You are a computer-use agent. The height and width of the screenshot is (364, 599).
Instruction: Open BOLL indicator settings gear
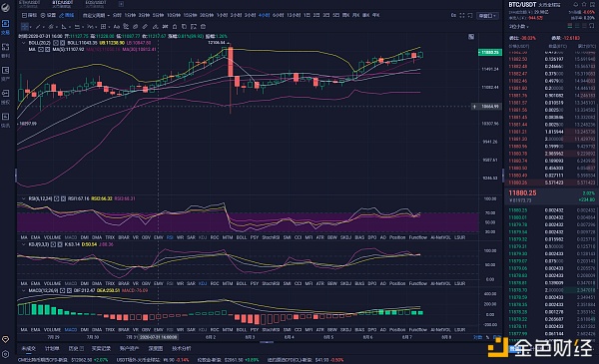(56, 43)
